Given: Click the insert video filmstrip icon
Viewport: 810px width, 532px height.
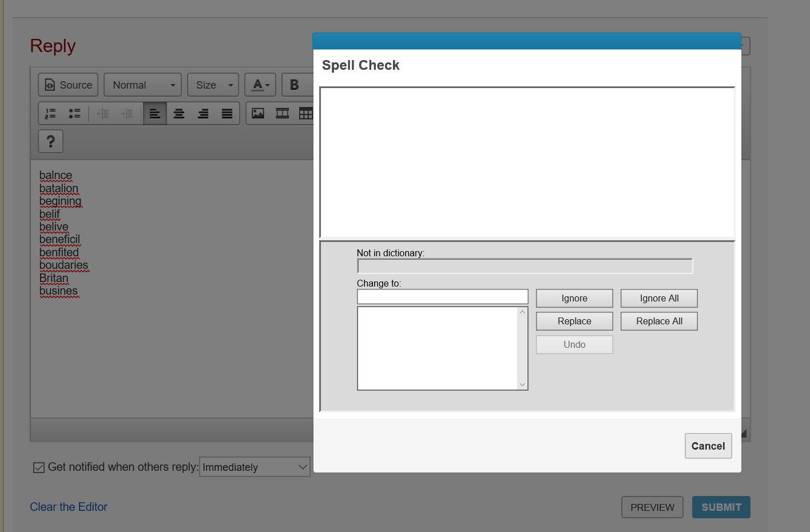Looking at the screenshot, I should pyautogui.click(x=282, y=113).
